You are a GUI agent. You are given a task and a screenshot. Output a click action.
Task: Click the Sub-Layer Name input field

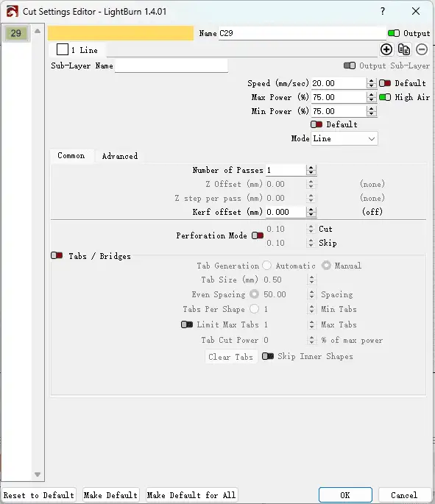pyautogui.click(x=171, y=65)
